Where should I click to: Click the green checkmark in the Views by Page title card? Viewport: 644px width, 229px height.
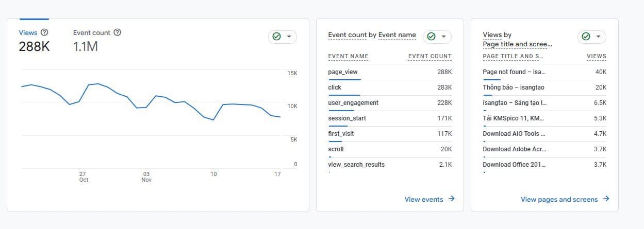coord(586,37)
